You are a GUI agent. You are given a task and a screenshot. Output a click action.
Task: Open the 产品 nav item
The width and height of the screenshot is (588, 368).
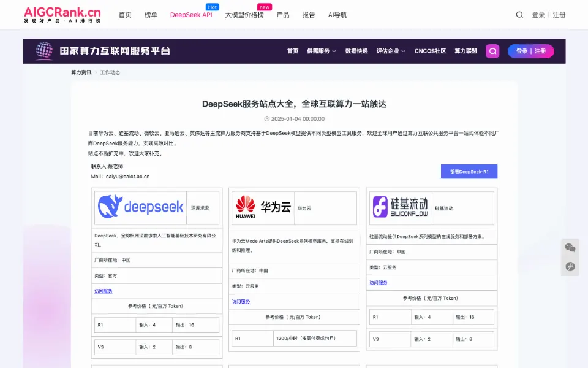pyautogui.click(x=283, y=15)
